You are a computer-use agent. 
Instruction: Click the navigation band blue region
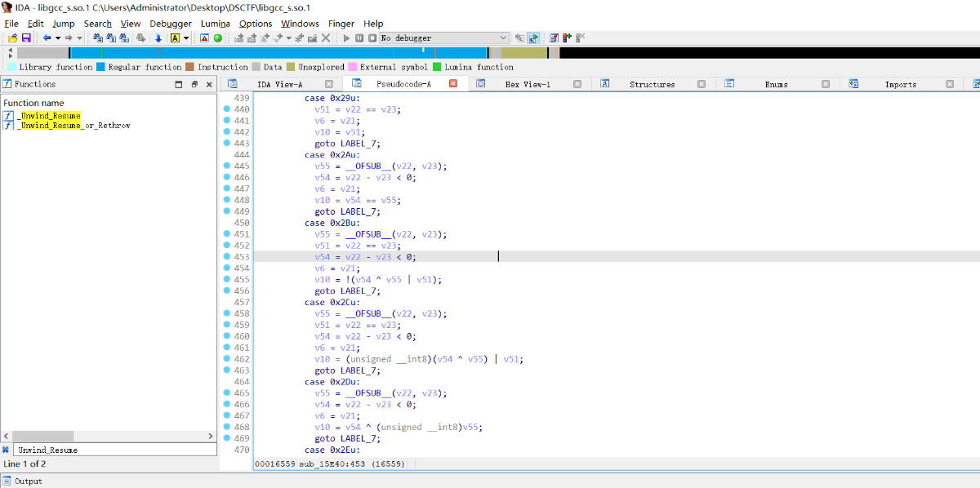[278, 52]
